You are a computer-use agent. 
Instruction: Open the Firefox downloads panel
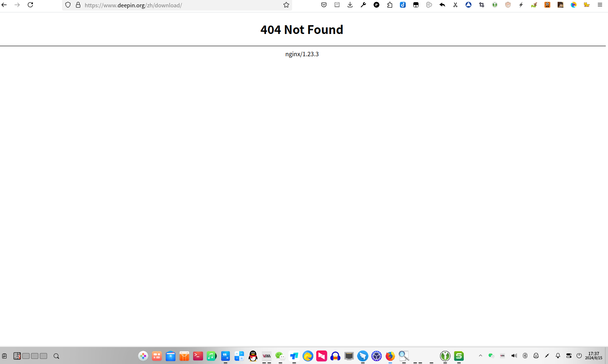point(350,5)
